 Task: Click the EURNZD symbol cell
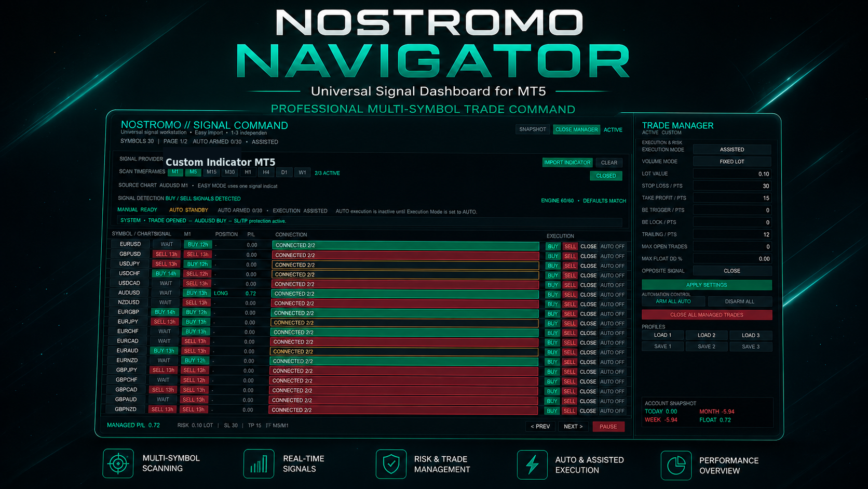(127, 360)
